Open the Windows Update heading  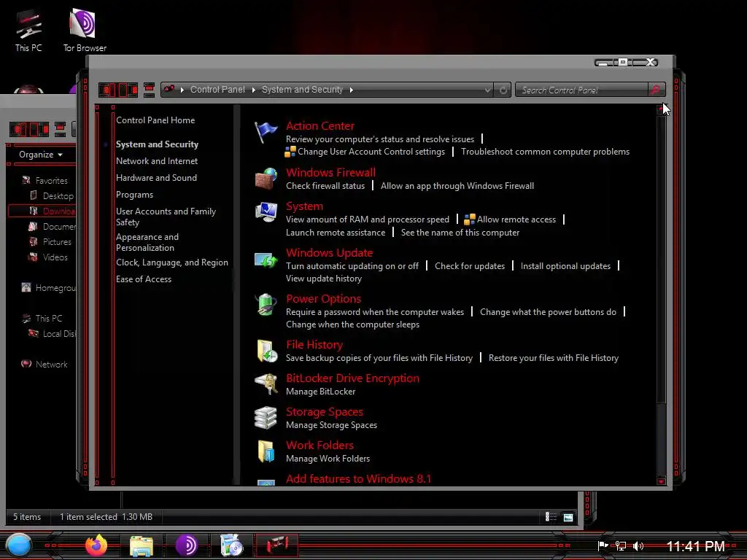pyautogui.click(x=329, y=253)
